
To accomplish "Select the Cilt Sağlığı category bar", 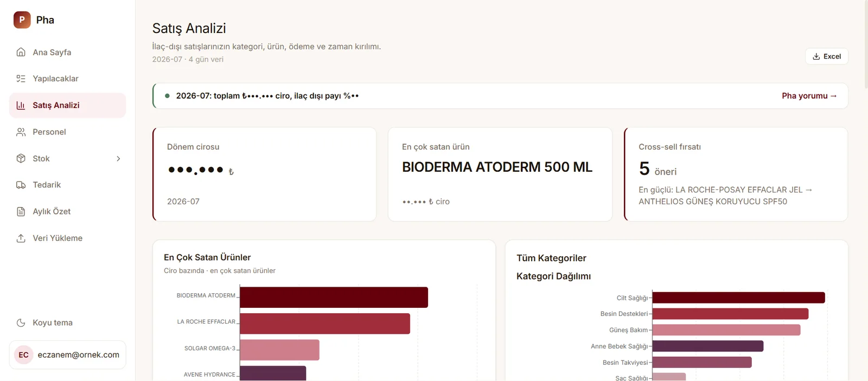I will [738, 298].
